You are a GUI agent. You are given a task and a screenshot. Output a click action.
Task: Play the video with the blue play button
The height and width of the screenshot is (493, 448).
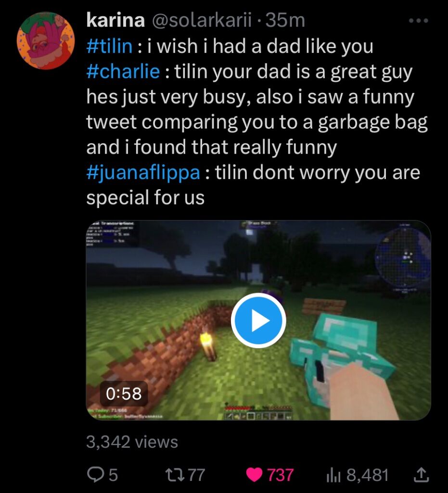pos(258,320)
